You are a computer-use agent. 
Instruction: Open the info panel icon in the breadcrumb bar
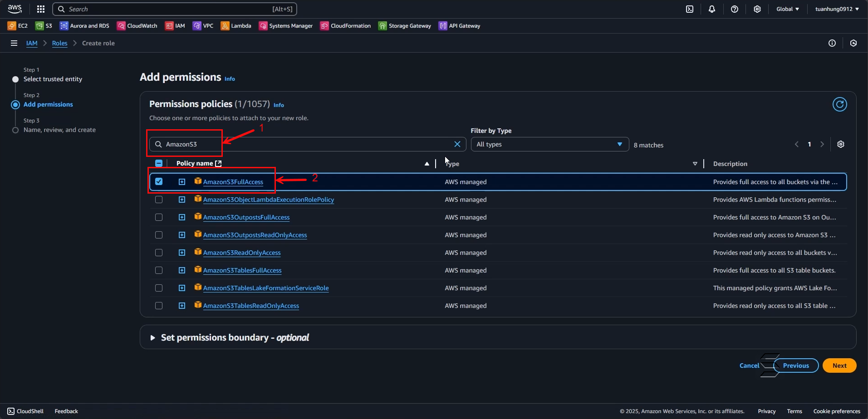832,43
